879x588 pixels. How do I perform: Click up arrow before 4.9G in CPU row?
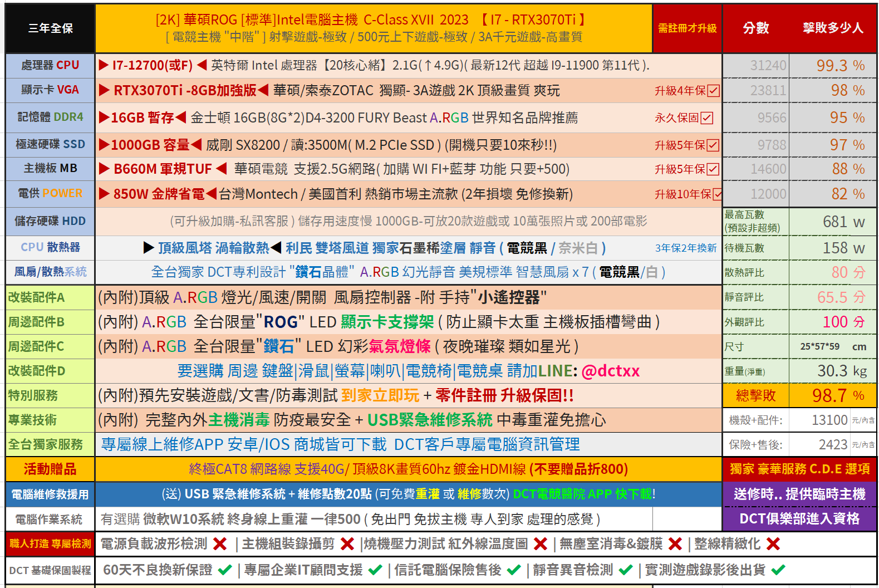pyautogui.click(x=428, y=66)
